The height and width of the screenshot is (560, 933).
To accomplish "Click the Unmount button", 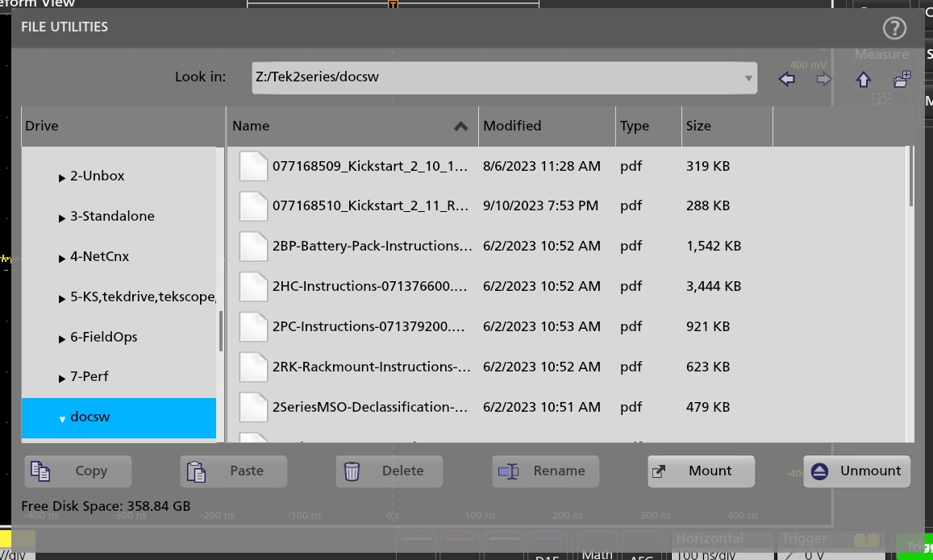I will pyautogui.click(x=857, y=471).
